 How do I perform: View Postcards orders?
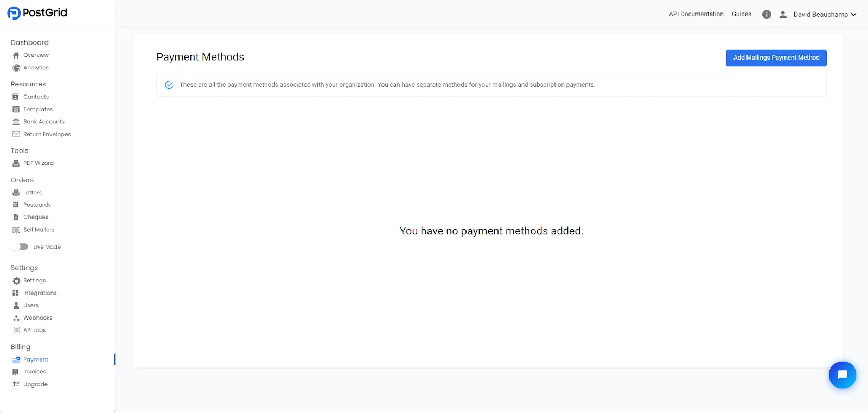pos(37,205)
